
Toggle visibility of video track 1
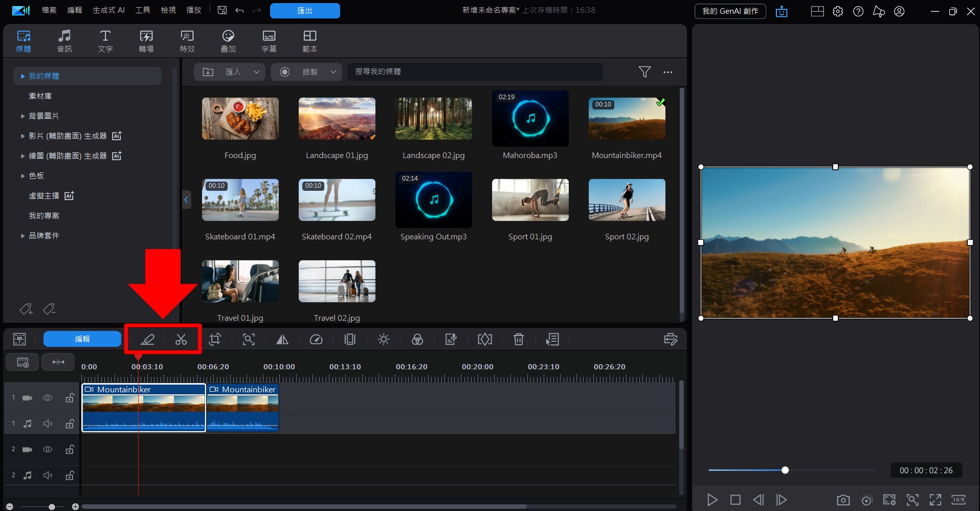click(48, 398)
